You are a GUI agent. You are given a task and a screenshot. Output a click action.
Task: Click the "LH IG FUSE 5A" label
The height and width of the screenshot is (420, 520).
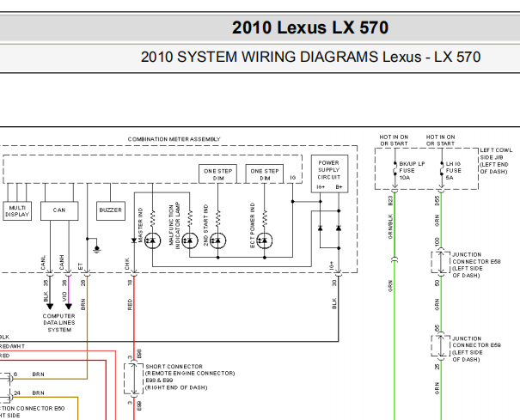pos(453,171)
